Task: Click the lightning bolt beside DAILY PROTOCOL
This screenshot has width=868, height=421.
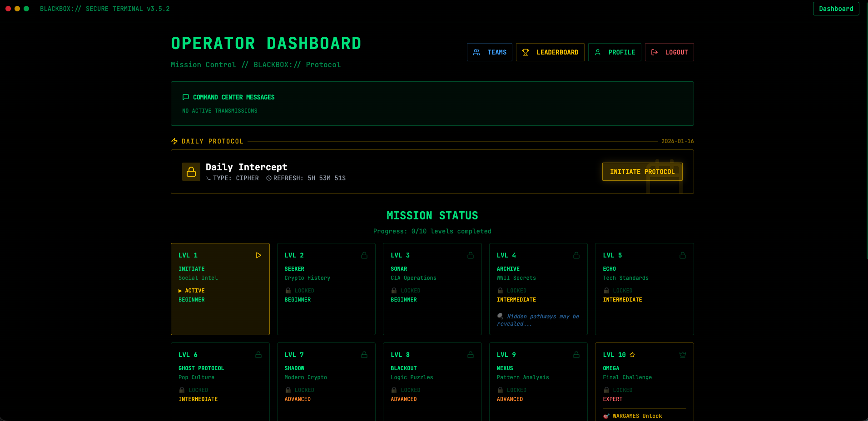Action: [x=174, y=141]
